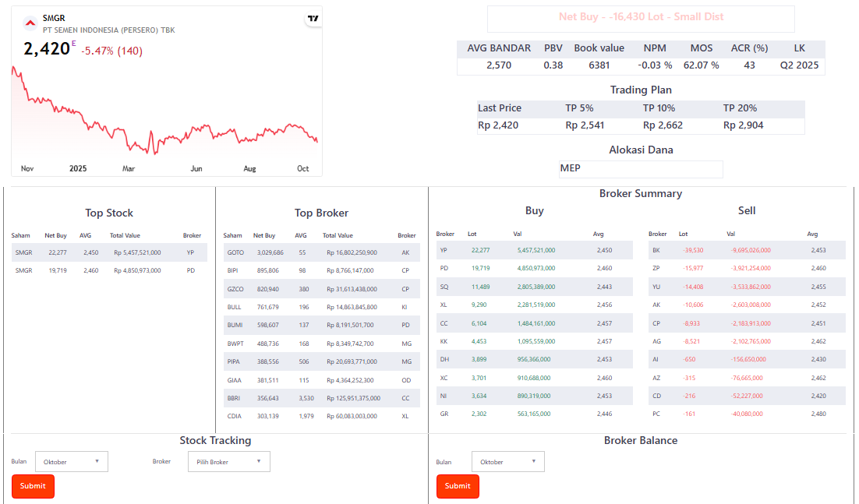Select BWPT row in Top Broker
The height and width of the screenshot is (504, 859).
322,344
